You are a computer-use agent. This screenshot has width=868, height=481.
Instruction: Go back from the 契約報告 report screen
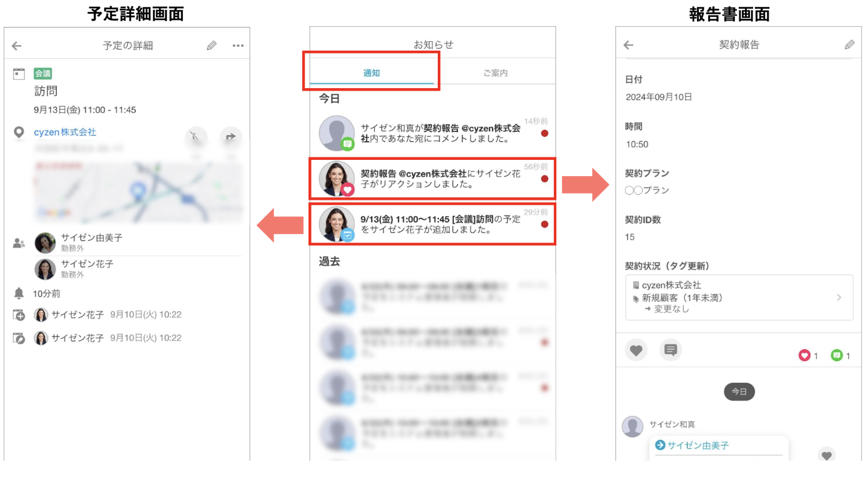coord(629,45)
